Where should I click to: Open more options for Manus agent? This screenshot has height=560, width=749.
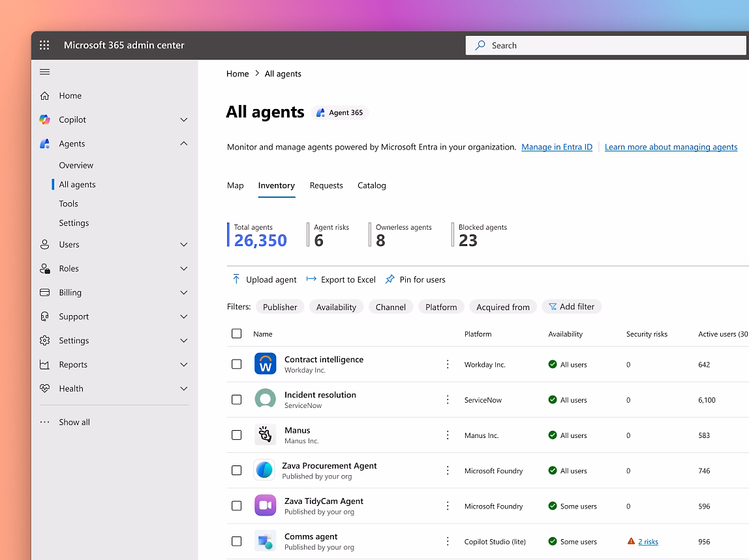coord(448,435)
